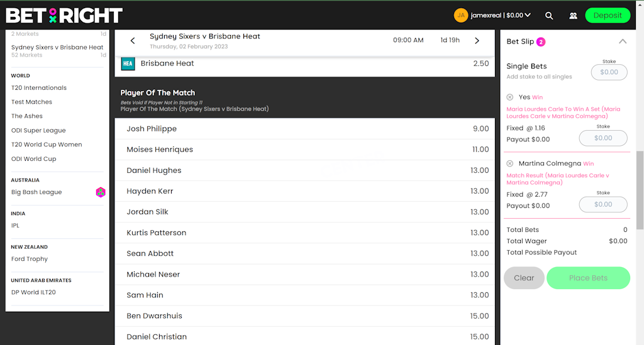Screen dimensions: 644x345
Task: Select Hayden Kerr at 13.00
Action: point(305,191)
